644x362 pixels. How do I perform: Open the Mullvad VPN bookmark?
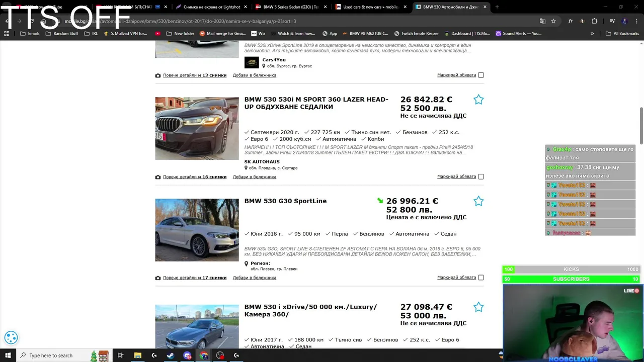click(125, 34)
